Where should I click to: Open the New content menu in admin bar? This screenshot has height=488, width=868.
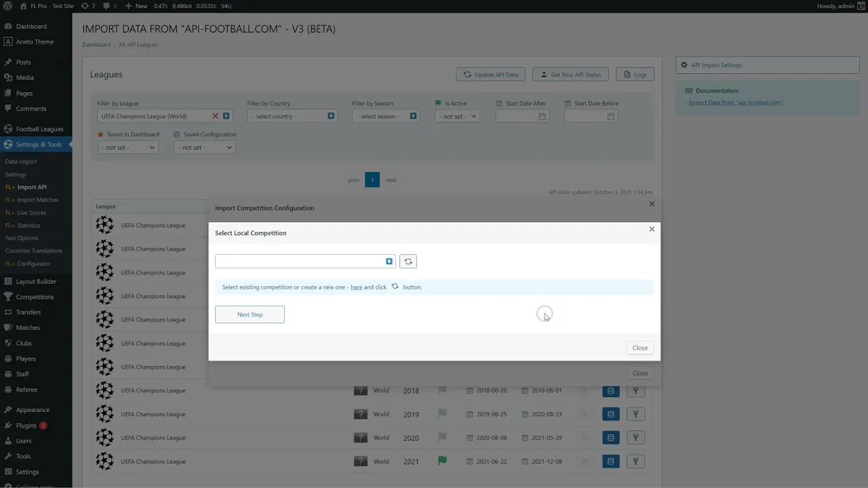point(136,6)
